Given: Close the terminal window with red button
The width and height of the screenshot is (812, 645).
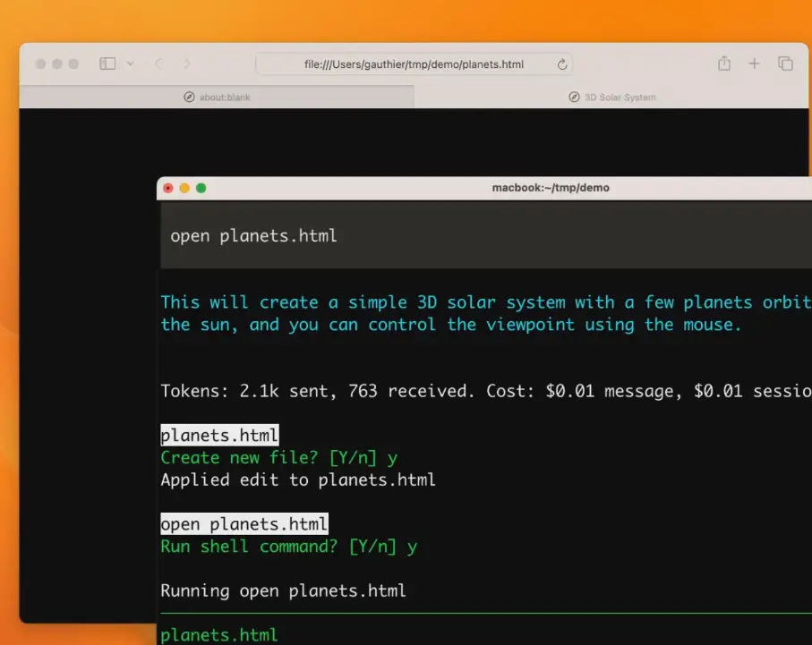Looking at the screenshot, I should pyautogui.click(x=168, y=188).
